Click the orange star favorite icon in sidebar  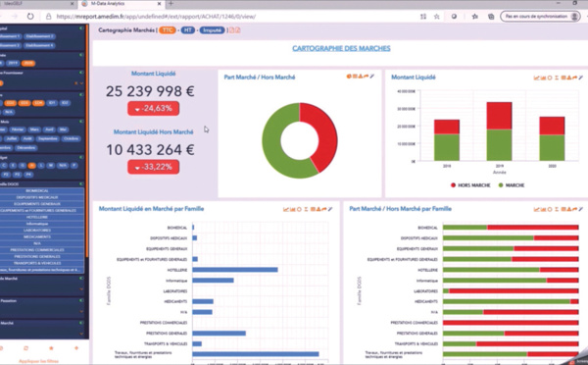(x=51, y=348)
